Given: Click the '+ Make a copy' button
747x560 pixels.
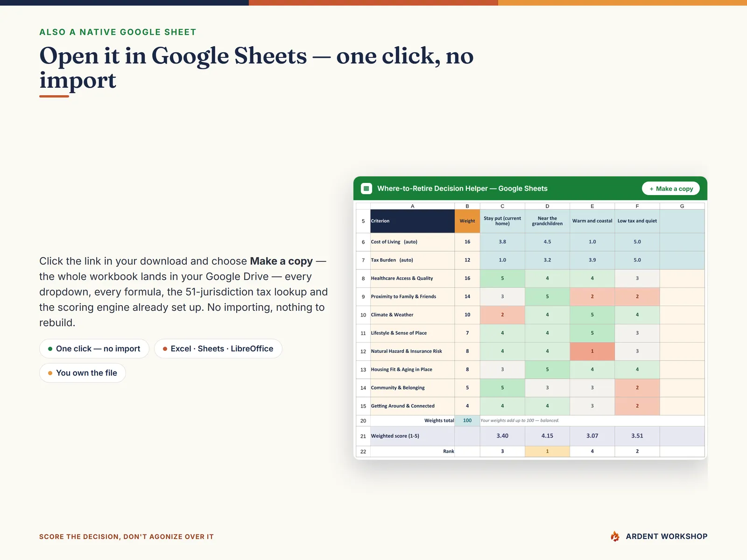Looking at the screenshot, I should (x=671, y=189).
